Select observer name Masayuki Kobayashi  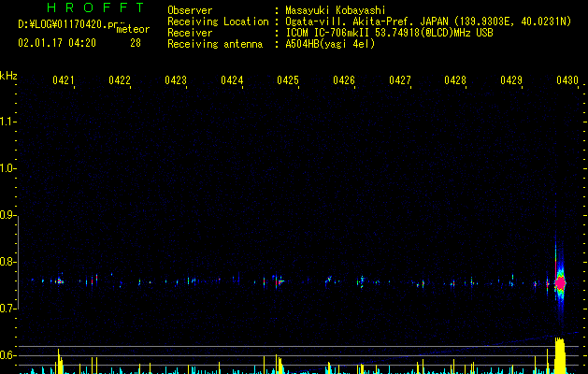pos(336,10)
